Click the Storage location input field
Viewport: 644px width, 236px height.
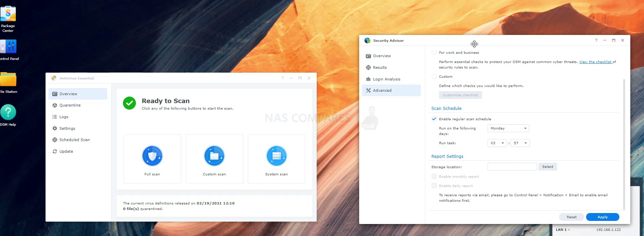(x=512, y=167)
